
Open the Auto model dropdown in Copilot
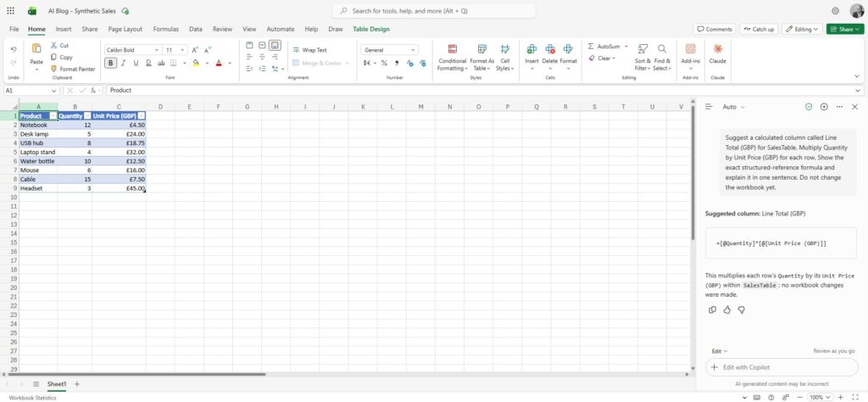733,107
